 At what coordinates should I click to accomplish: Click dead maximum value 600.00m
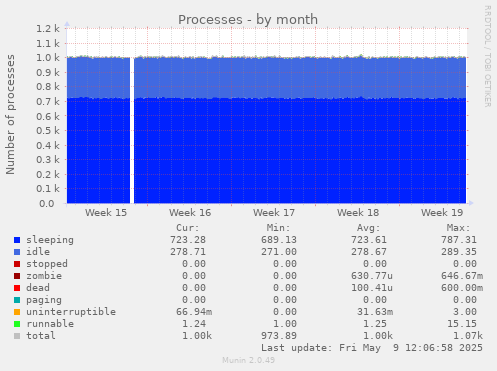(x=462, y=288)
